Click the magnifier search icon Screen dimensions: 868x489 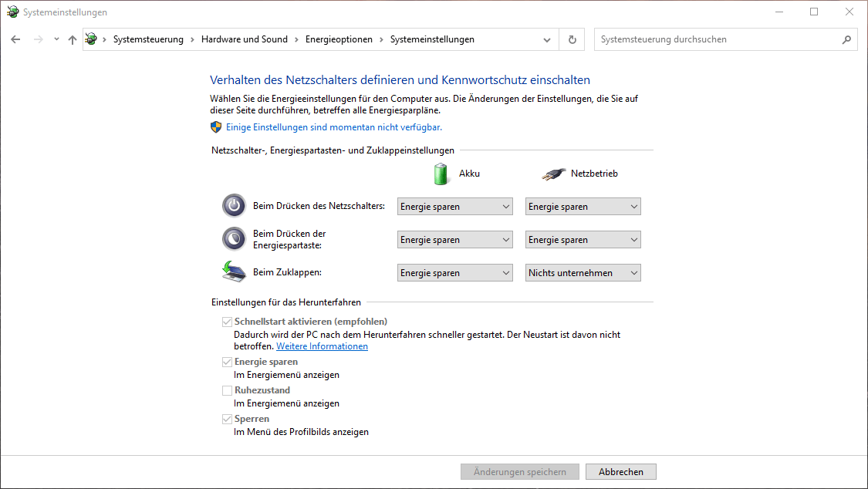pos(846,39)
